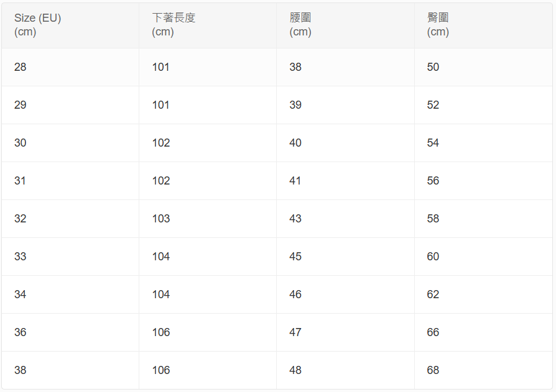556x392 pixels.
Task: Select size 28 in the Size column
Action: point(21,67)
